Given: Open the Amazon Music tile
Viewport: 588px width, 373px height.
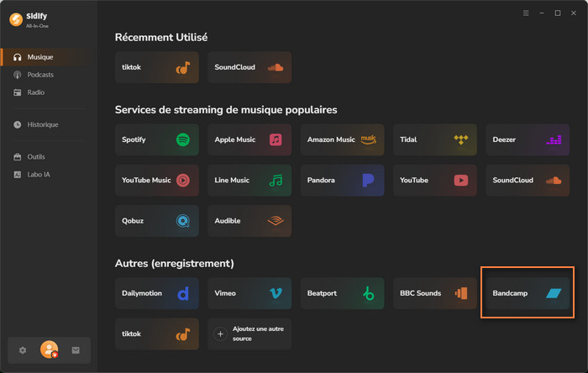Looking at the screenshot, I should pyautogui.click(x=342, y=139).
